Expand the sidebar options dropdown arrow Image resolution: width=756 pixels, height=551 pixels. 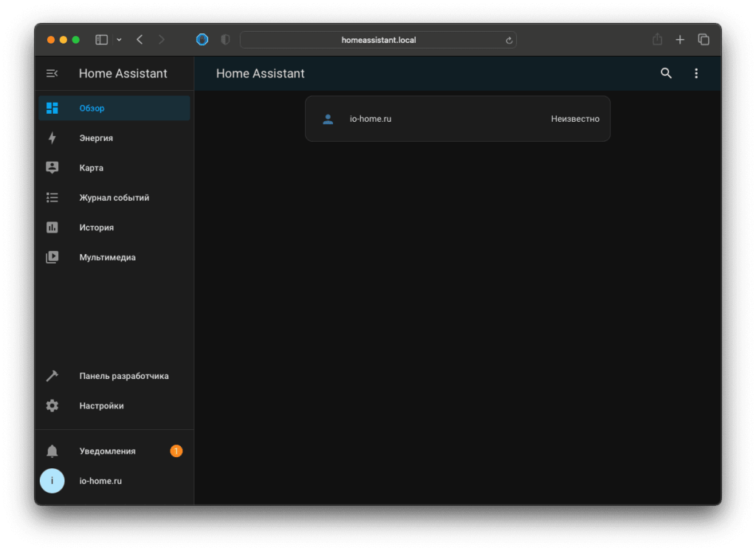pyautogui.click(x=119, y=40)
